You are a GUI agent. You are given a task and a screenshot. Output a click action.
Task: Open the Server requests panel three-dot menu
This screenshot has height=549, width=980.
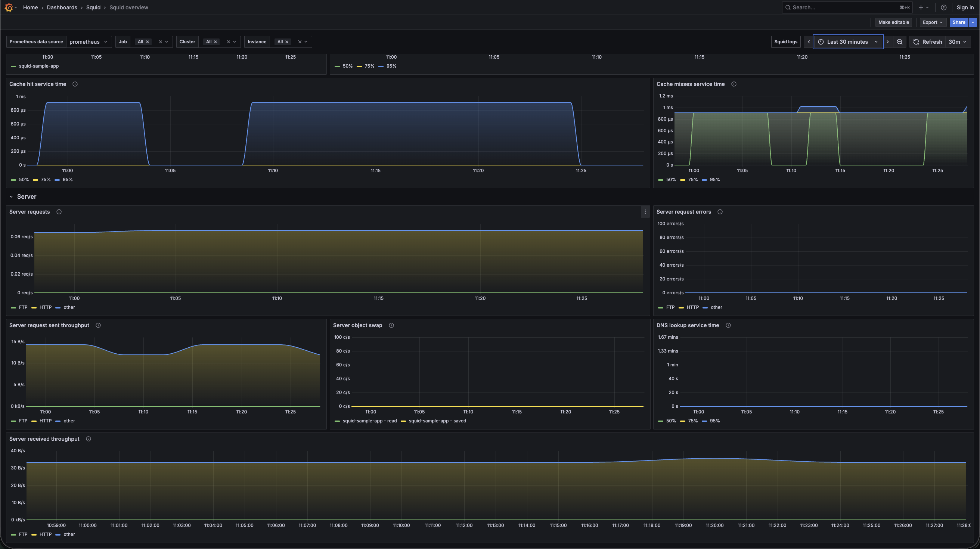coord(645,212)
